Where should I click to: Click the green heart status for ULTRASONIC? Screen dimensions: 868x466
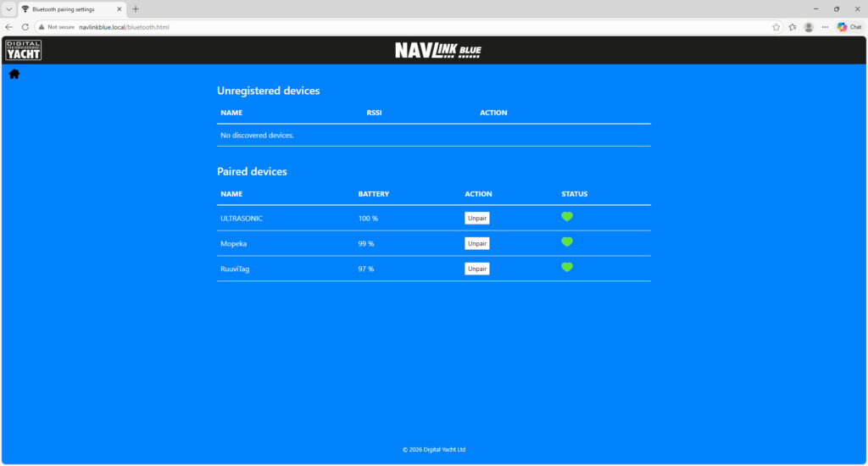[x=567, y=217]
